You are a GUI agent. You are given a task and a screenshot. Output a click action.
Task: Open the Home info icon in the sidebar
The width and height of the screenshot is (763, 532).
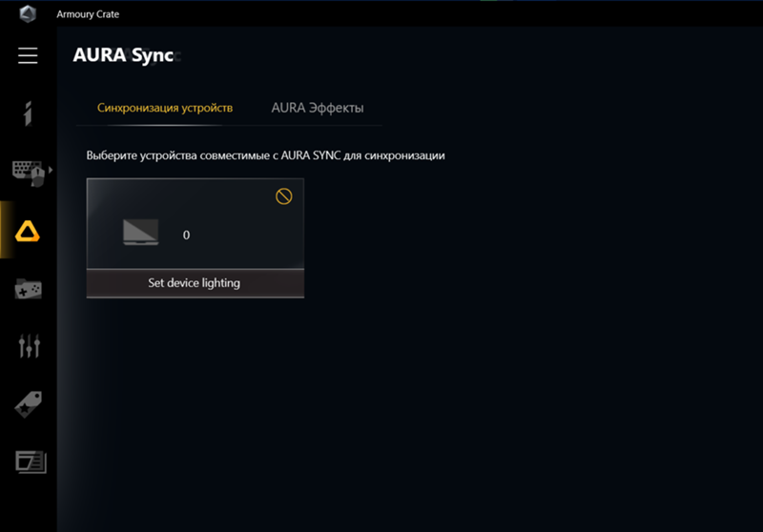tap(28, 113)
